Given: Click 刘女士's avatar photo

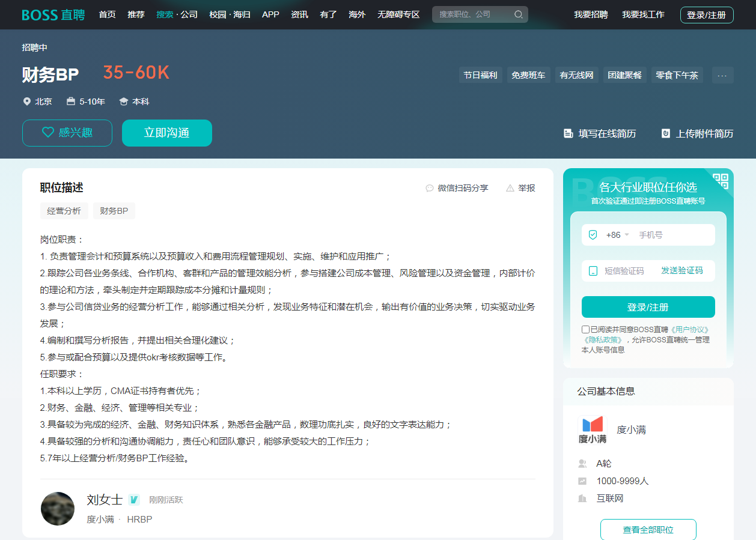Looking at the screenshot, I should point(58,509).
